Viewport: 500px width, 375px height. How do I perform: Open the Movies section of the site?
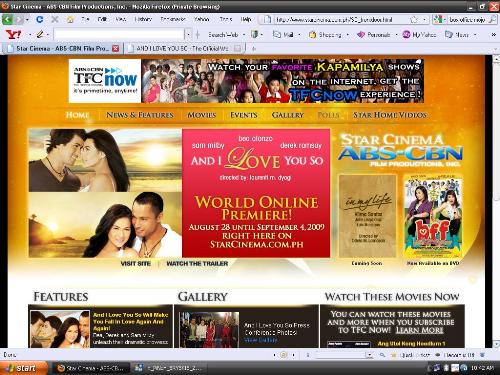(202, 115)
